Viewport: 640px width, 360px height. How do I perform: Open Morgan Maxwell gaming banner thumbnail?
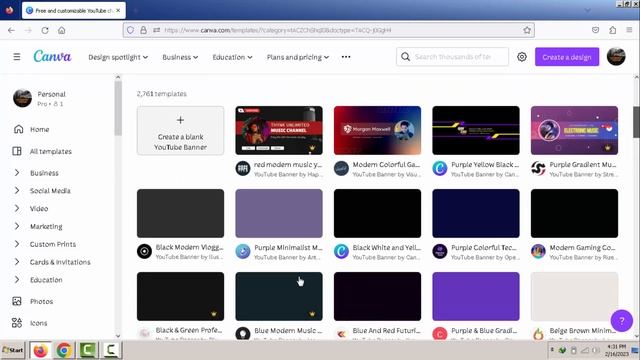377,131
